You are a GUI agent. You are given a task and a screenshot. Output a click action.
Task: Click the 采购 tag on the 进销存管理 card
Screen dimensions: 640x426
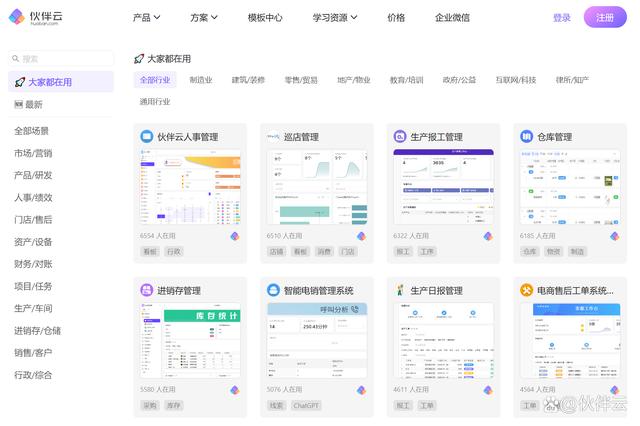pos(150,405)
